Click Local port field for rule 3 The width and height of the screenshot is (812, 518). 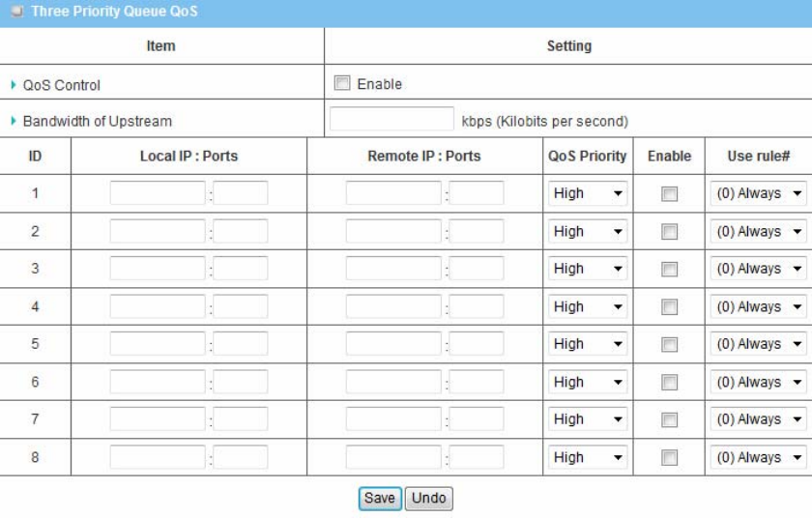(x=241, y=269)
